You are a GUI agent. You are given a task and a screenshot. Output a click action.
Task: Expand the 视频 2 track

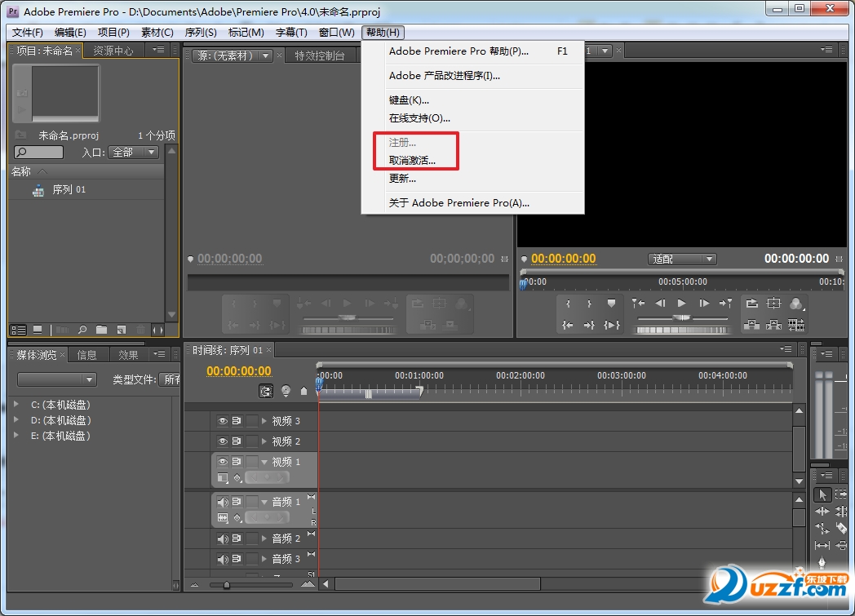pyautogui.click(x=264, y=441)
